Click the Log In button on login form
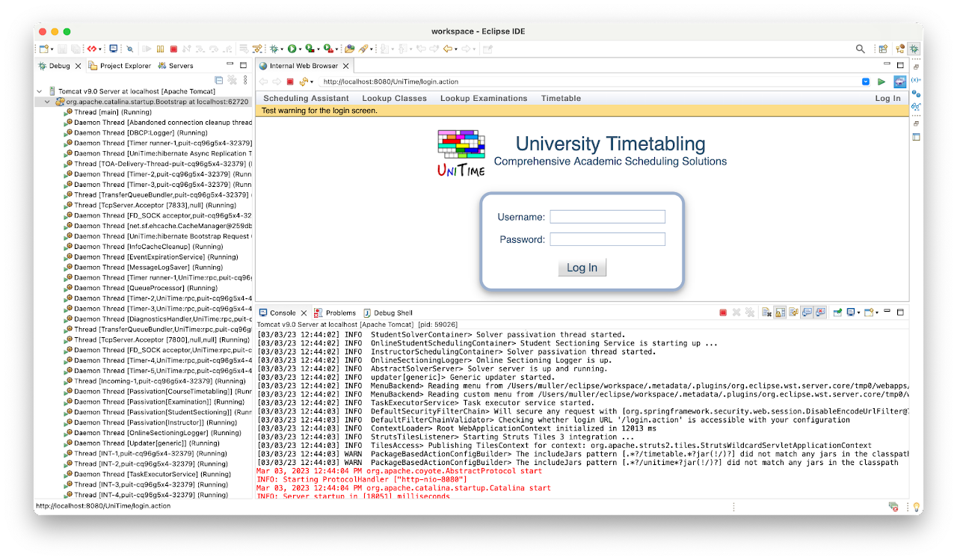 tap(582, 268)
